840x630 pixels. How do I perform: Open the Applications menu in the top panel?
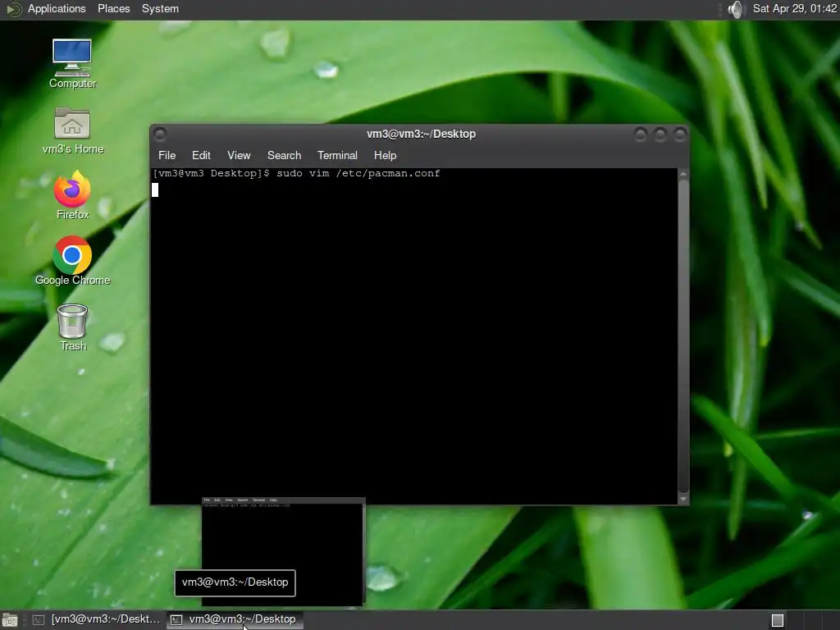click(x=57, y=9)
